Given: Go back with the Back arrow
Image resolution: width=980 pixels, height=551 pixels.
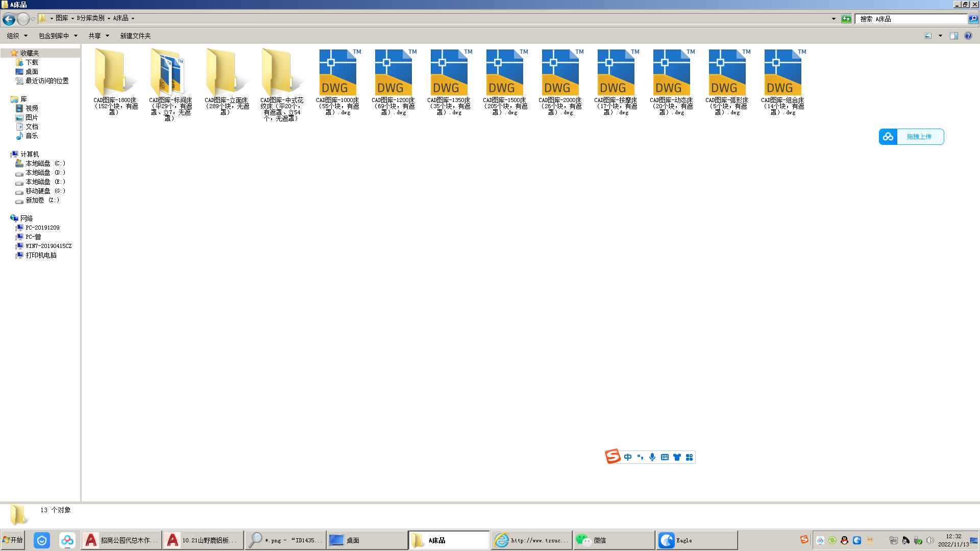Looking at the screenshot, I should [x=9, y=19].
